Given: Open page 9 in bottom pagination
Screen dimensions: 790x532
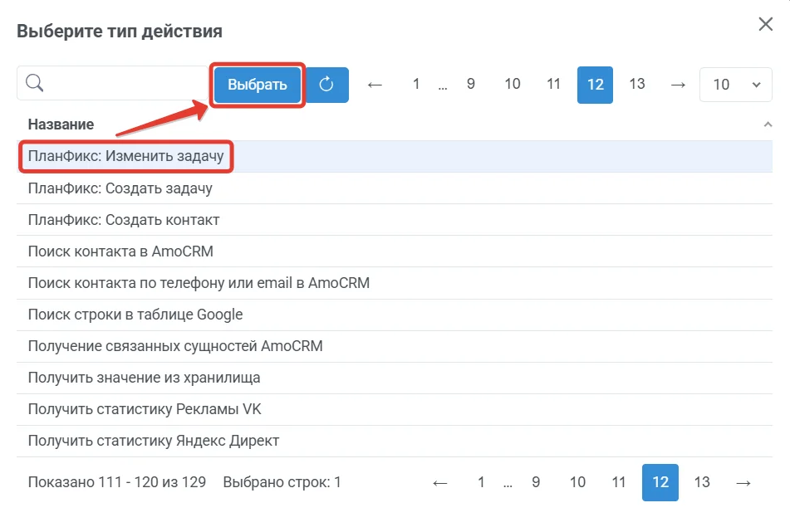Looking at the screenshot, I should pos(536,482).
